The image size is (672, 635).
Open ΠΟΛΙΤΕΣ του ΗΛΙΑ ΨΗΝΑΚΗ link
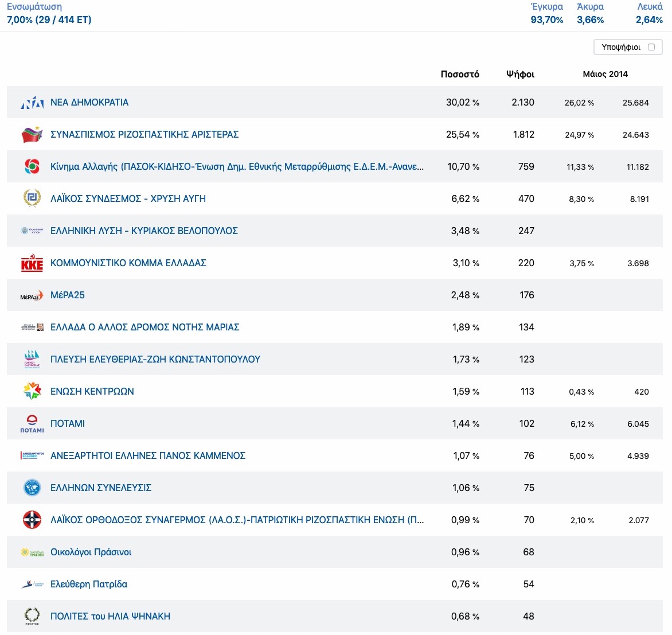click(110, 616)
